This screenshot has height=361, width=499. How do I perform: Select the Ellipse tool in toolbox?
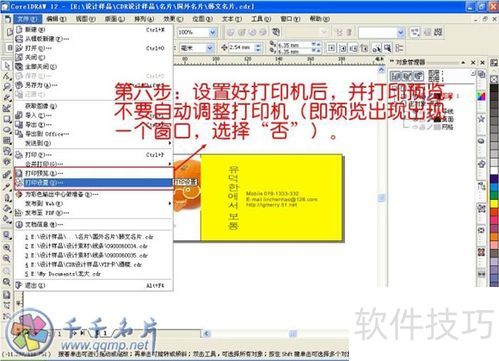tap(7, 130)
